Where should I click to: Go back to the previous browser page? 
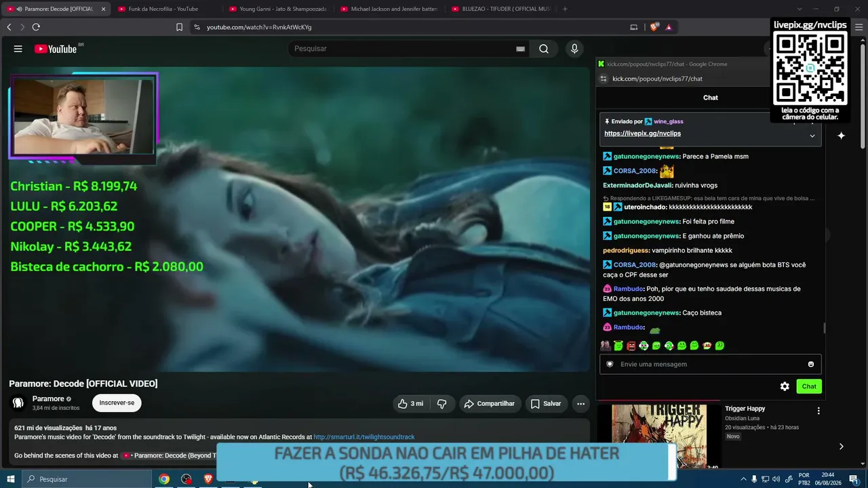click(9, 27)
